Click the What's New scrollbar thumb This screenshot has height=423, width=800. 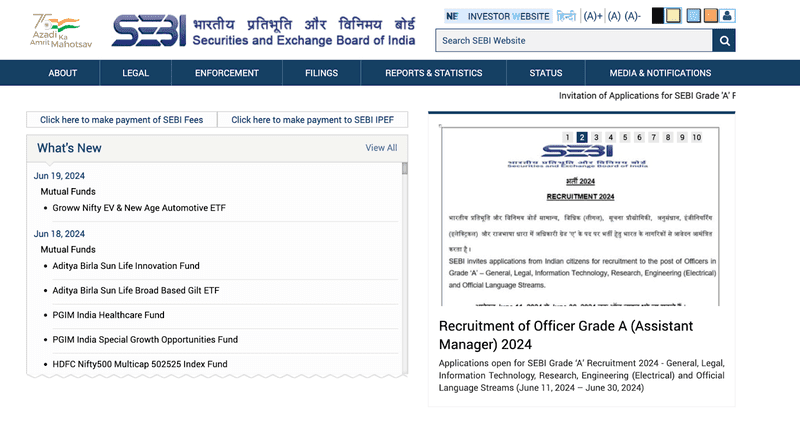tap(405, 168)
